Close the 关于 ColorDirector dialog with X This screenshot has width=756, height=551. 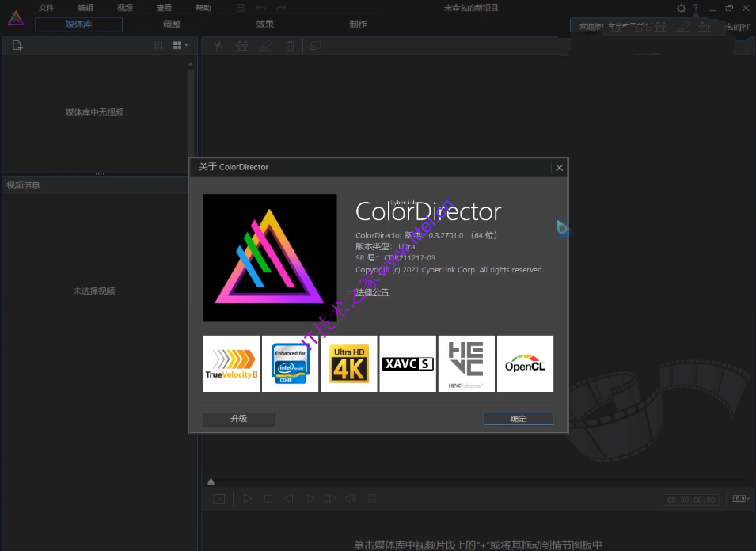pos(560,168)
